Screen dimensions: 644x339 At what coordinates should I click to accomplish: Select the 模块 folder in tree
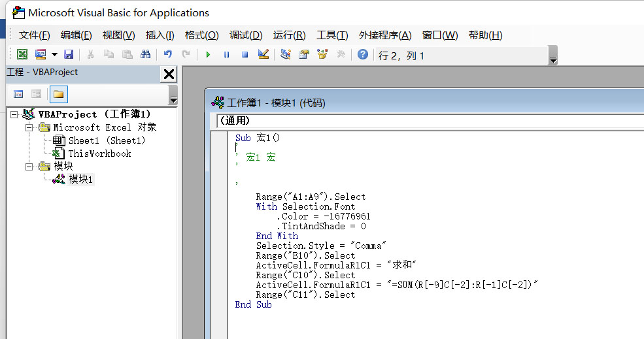pyautogui.click(x=63, y=166)
